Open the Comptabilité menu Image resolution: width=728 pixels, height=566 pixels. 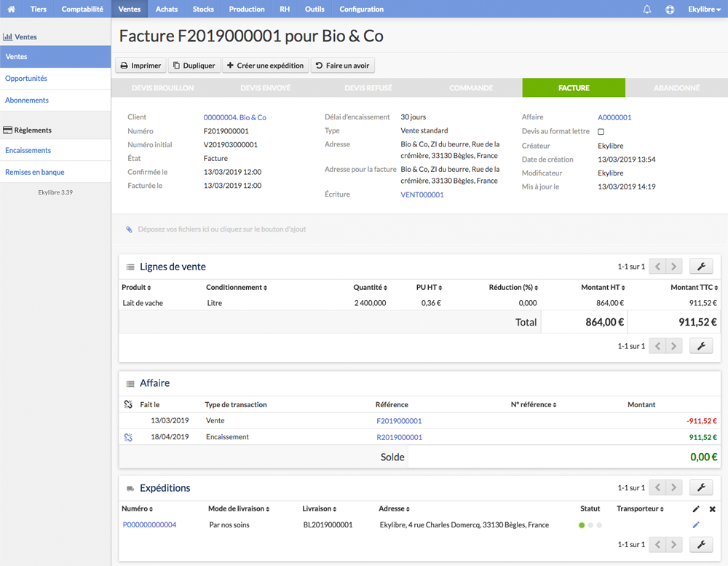82,9
